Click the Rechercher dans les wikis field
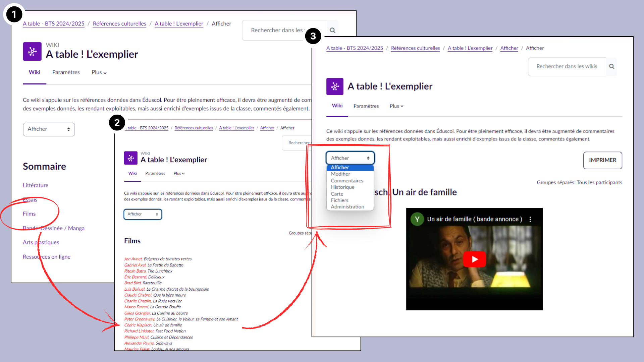644x362 pixels. [x=567, y=66]
